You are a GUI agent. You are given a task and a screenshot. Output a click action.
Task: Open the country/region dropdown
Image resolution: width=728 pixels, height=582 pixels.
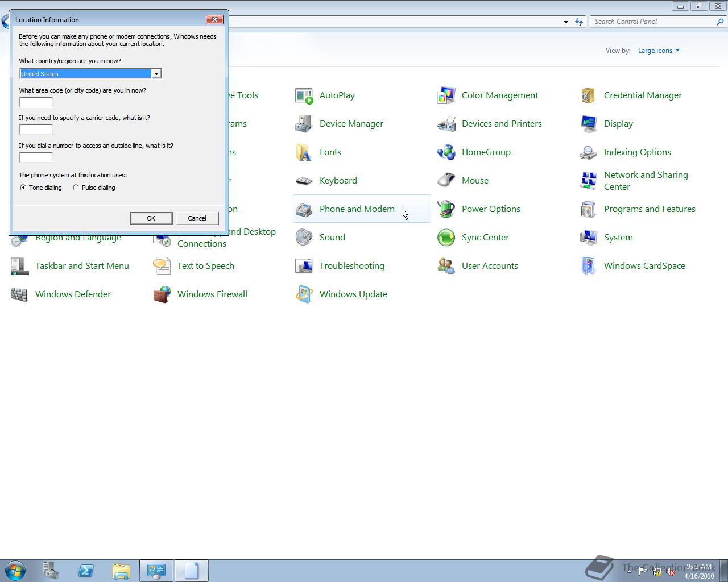[156, 74]
